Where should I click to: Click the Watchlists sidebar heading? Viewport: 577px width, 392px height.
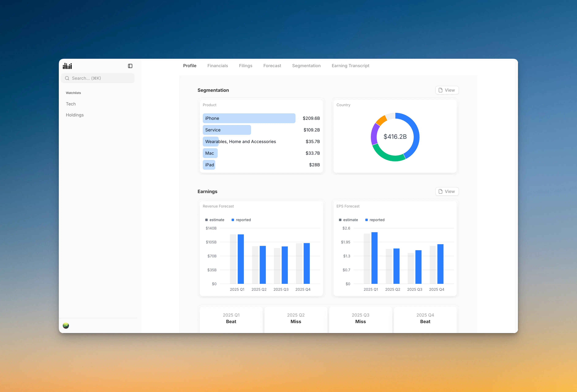pos(73,93)
